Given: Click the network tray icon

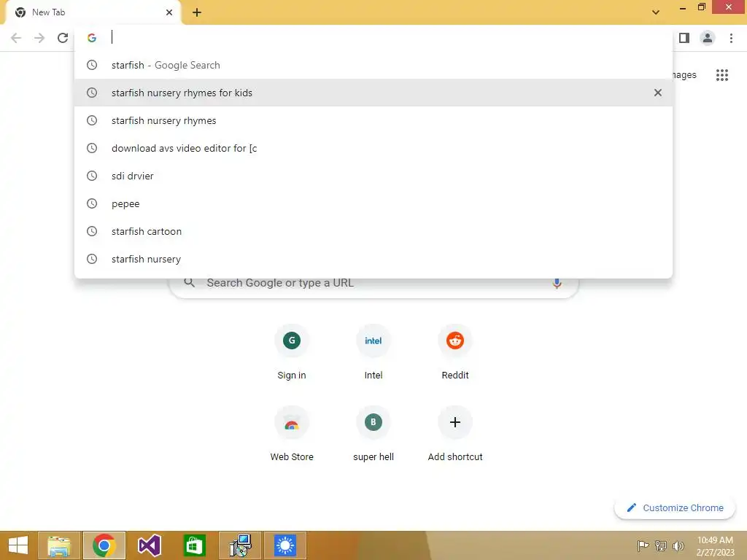Looking at the screenshot, I should [x=661, y=545].
